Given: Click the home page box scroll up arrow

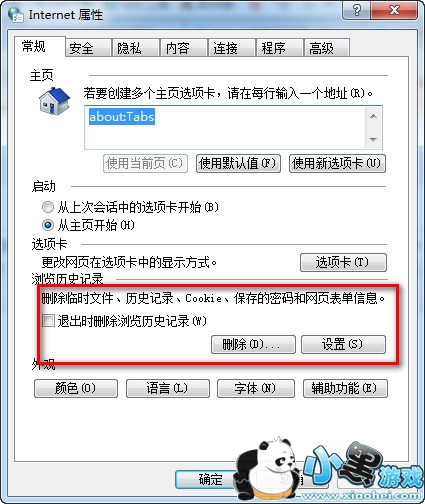Looking at the screenshot, I should (373, 116).
